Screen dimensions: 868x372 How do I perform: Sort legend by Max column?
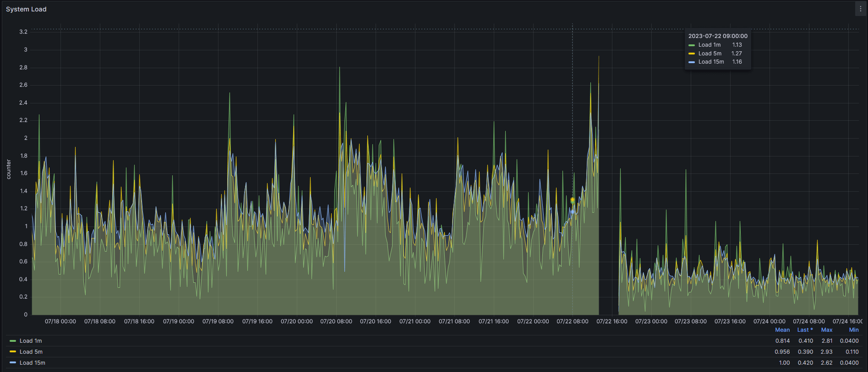pyautogui.click(x=826, y=330)
